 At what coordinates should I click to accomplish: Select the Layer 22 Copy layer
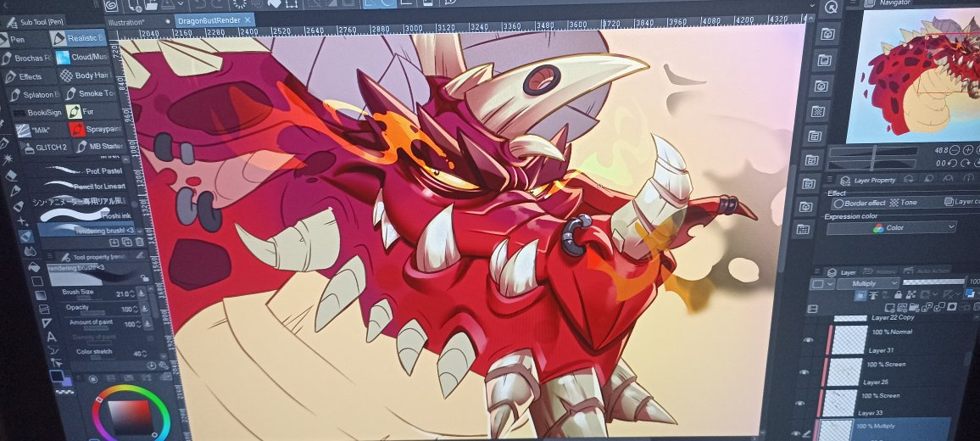(894, 318)
